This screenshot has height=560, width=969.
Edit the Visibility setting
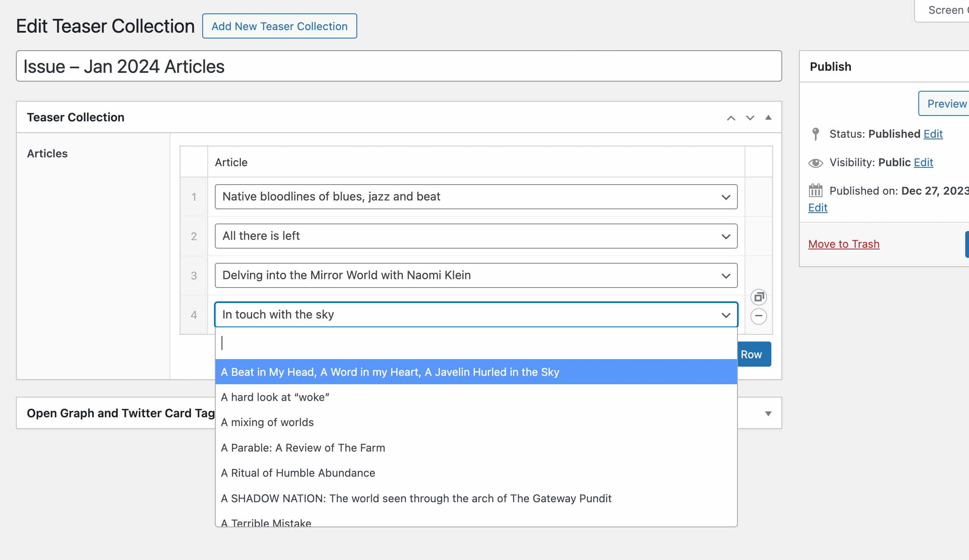pos(923,162)
